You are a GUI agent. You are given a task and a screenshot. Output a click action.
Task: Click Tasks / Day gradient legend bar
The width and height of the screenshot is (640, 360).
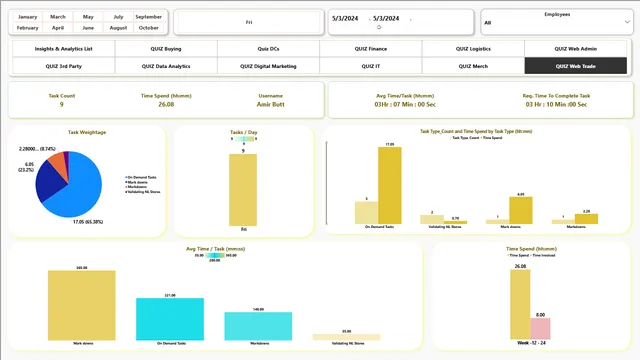click(x=244, y=139)
